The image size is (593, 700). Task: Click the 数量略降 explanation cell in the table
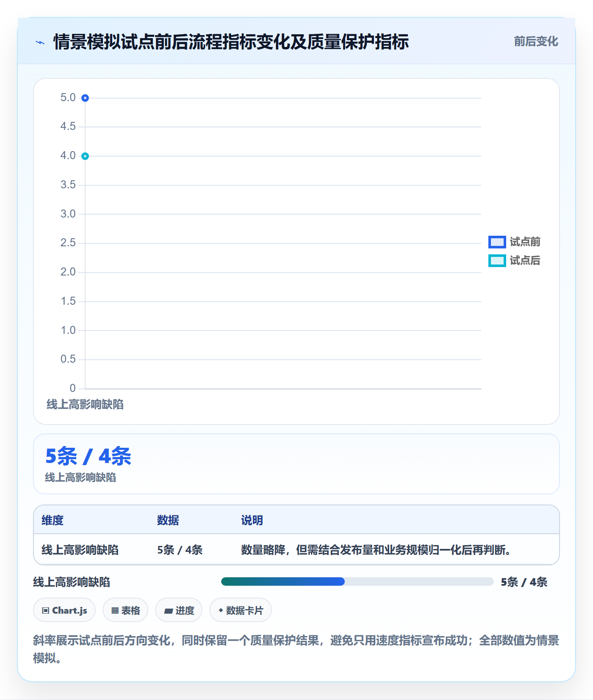point(376,550)
